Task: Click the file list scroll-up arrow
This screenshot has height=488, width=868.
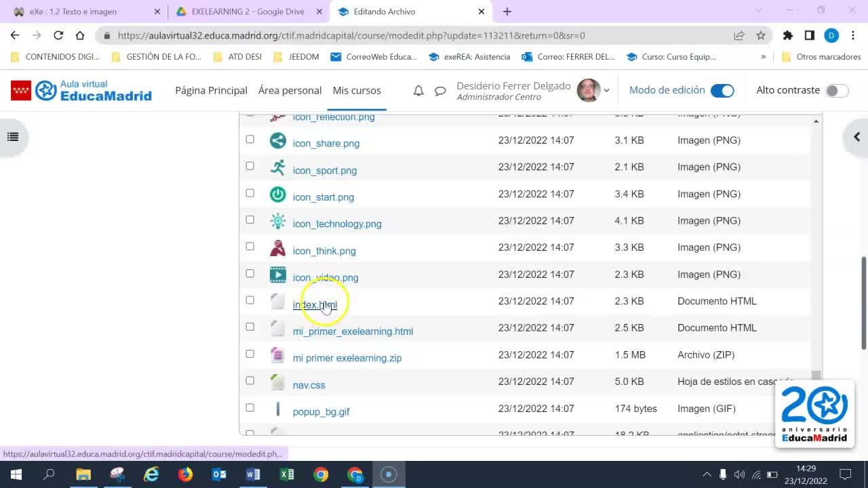Action: (816, 121)
